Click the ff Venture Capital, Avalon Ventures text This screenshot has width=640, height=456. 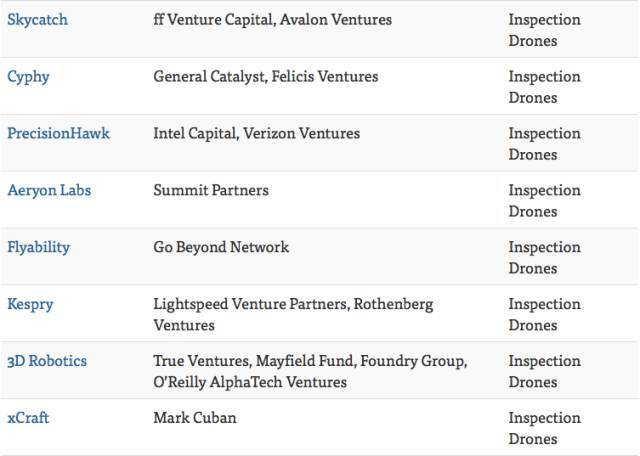point(272,19)
